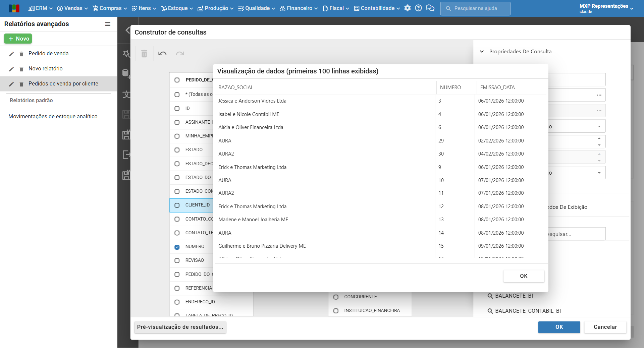Click Pré-visualização de resultados button
This screenshot has width=644, height=362.
[180, 327]
